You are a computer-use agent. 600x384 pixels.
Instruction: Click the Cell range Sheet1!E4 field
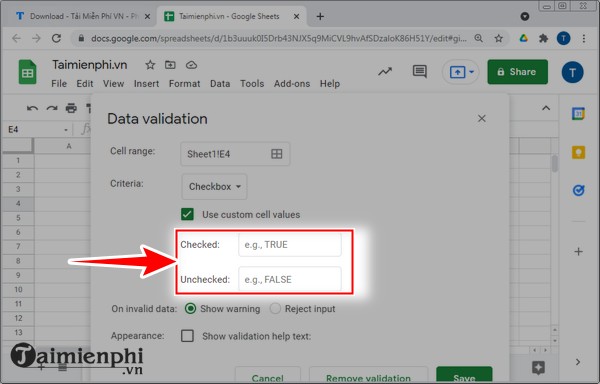[235, 154]
